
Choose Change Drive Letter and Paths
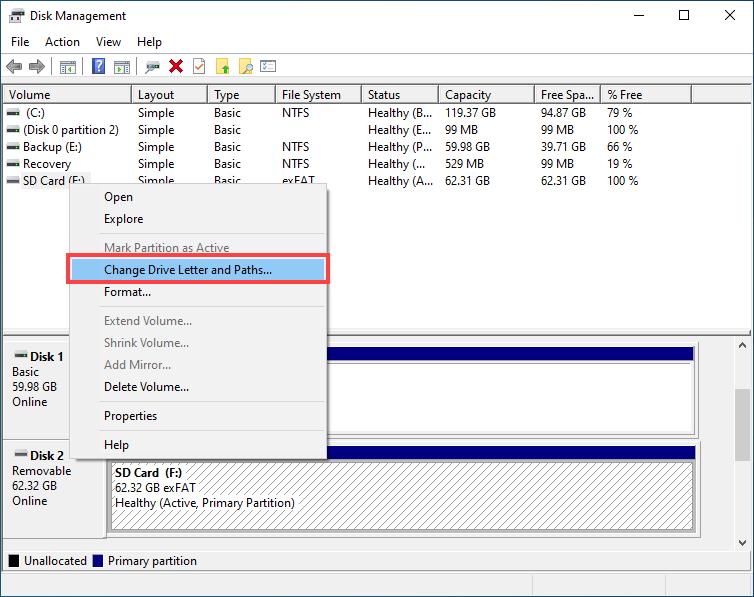pyautogui.click(x=188, y=270)
